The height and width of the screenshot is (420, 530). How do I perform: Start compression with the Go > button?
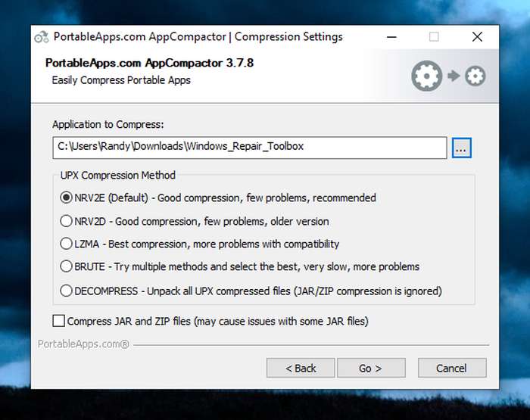coord(371,368)
